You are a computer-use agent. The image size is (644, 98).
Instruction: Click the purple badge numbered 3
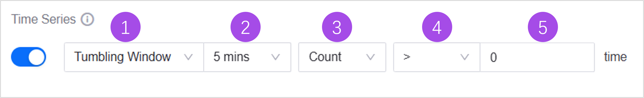coord(337,27)
